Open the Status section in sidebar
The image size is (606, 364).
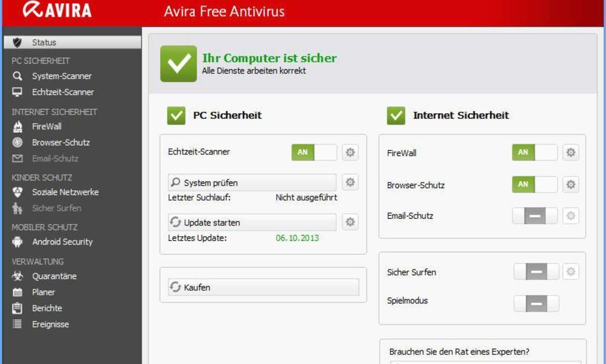point(73,42)
